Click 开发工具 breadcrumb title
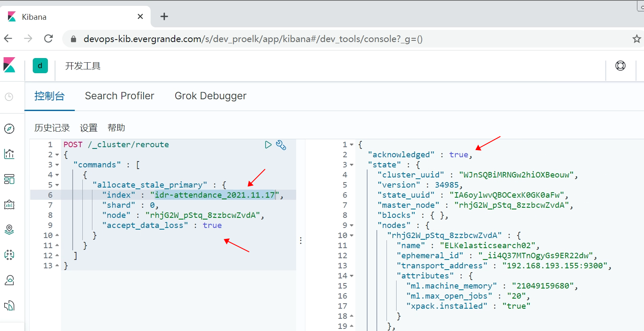Image resolution: width=644 pixels, height=331 pixels. coord(83,66)
